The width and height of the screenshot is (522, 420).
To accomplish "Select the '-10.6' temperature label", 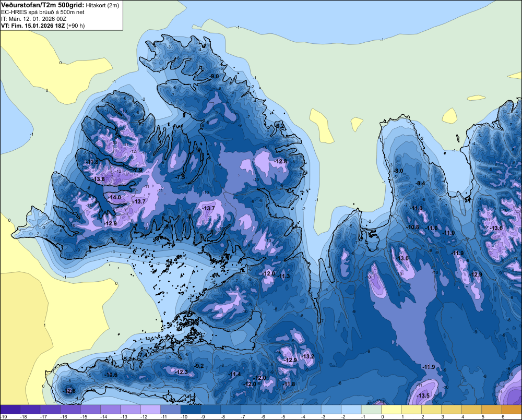I will click(111, 375).
